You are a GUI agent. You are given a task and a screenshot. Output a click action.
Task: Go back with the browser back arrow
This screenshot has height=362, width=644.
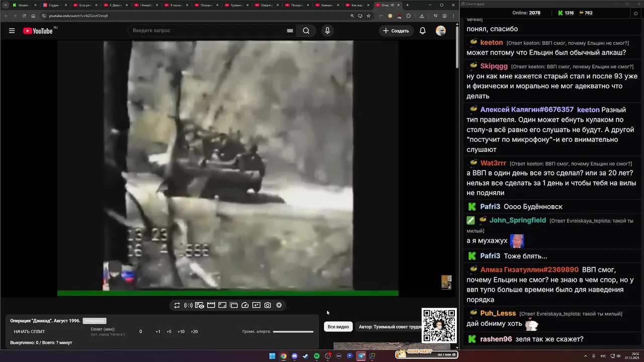(7, 16)
